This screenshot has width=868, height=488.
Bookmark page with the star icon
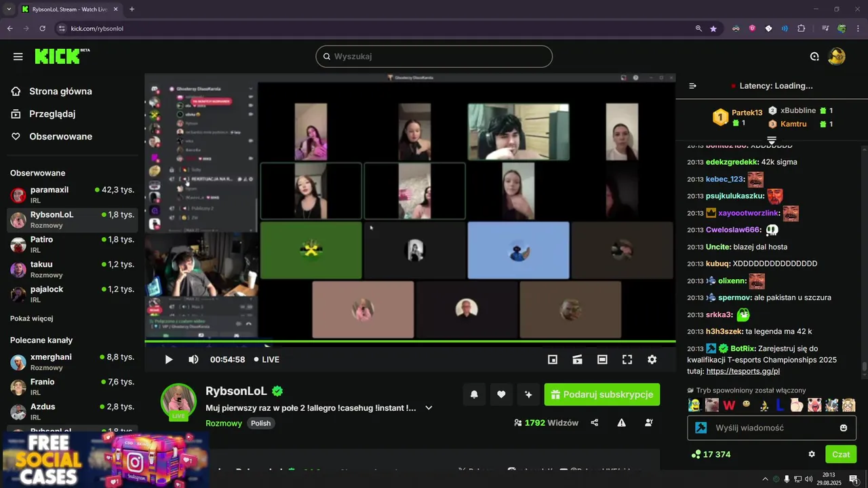point(713,28)
